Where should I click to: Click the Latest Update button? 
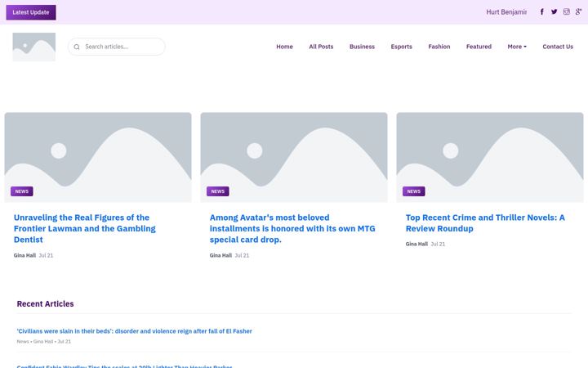[31, 12]
